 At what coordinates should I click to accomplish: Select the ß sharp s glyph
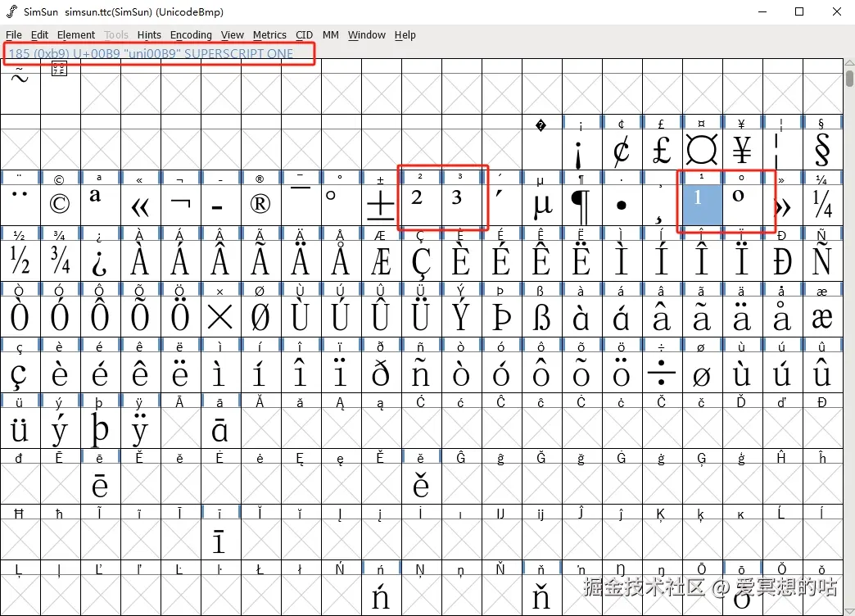pyautogui.click(x=542, y=317)
